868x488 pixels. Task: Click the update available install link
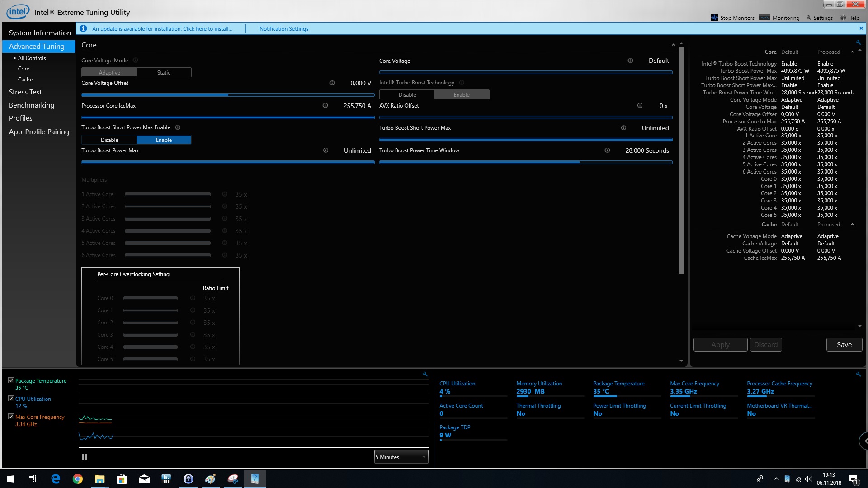[162, 28]
